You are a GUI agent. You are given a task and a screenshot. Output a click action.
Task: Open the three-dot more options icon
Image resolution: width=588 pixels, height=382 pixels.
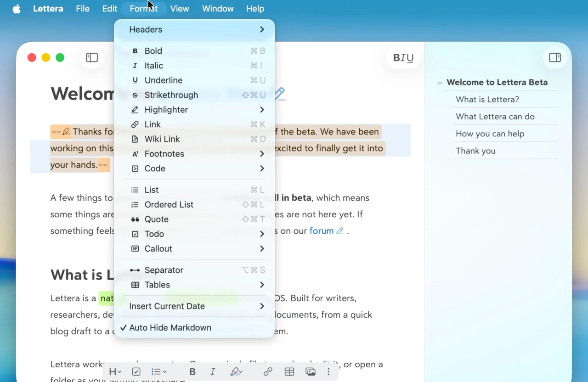click(328, 371)
